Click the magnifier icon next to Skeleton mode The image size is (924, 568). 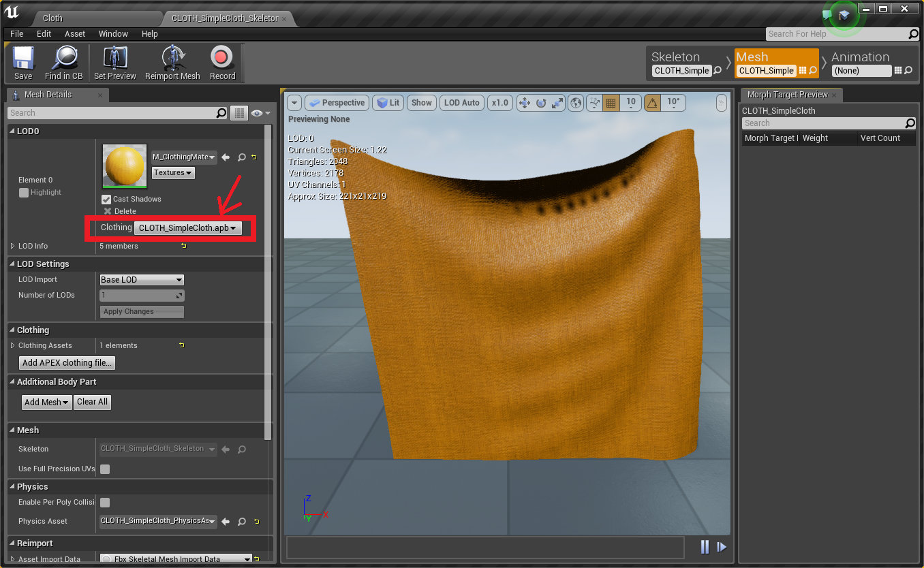coord(718,71)
